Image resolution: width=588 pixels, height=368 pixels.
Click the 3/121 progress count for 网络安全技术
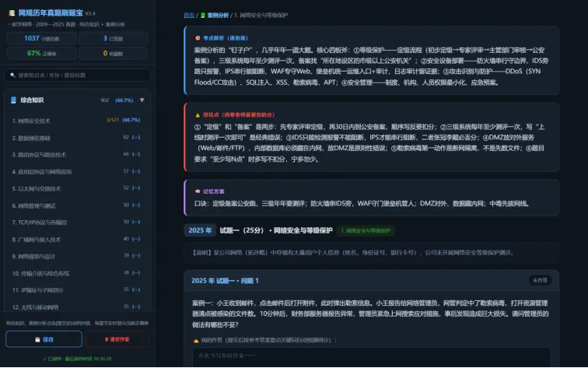[x=113, y=120]
